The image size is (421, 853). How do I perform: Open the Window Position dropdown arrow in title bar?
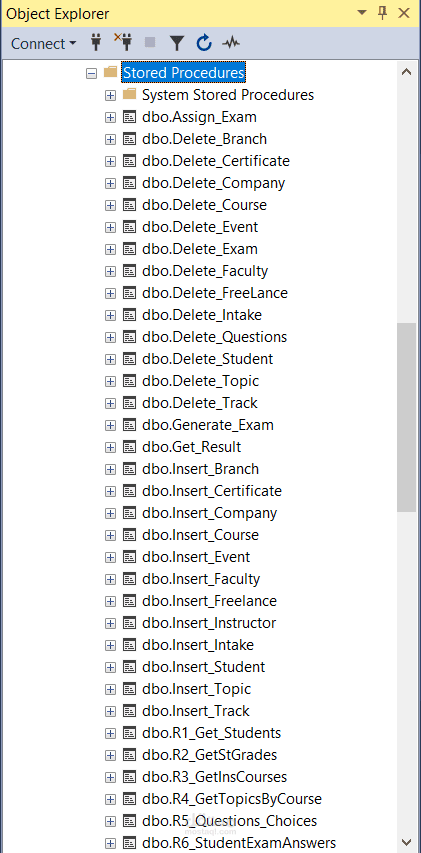[362, 13]
